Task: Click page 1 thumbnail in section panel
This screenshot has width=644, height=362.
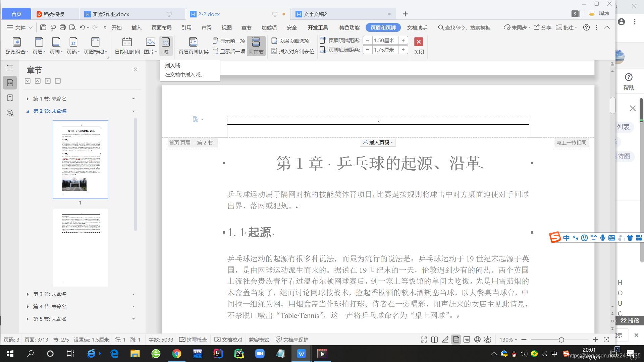Action: coord(80,160)
